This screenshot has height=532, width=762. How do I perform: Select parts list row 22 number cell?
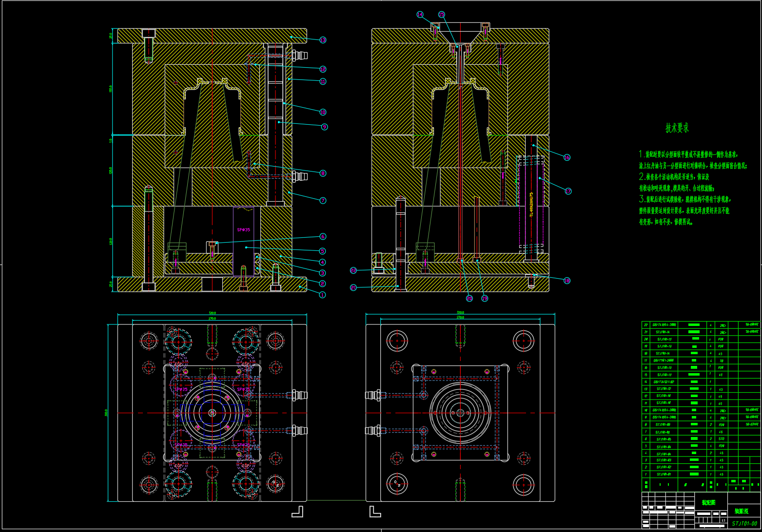pos(646,324)
